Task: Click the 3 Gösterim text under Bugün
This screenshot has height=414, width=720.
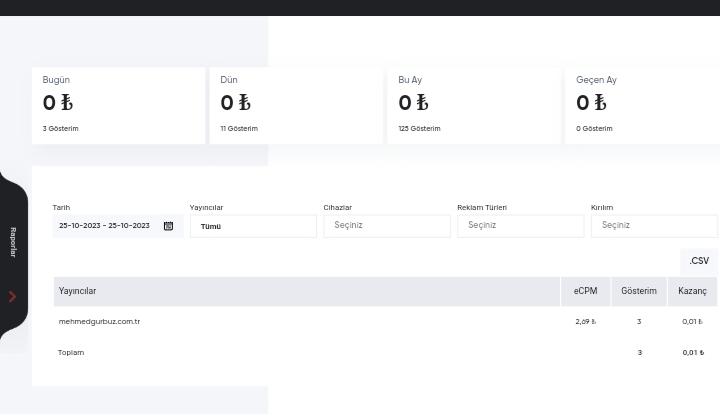Action: (x=61, y=129)
